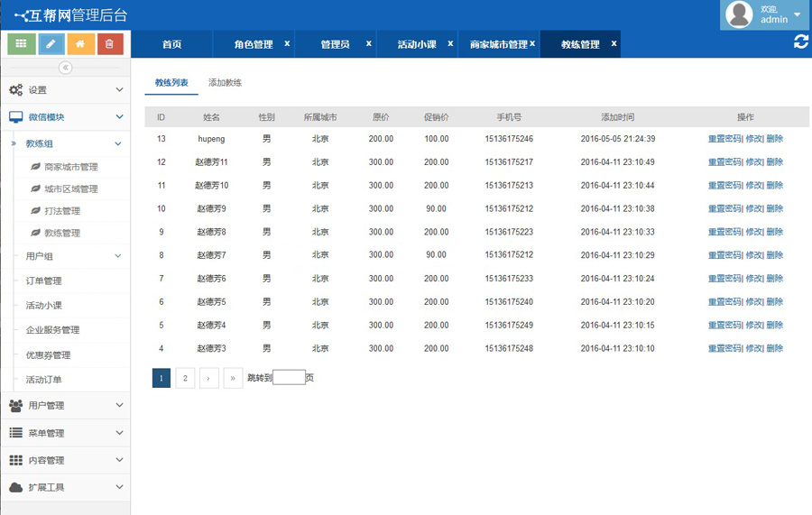This screenshot has height=515, width=812.
Task: Click the orange home icon button
Action: (80, 43)
